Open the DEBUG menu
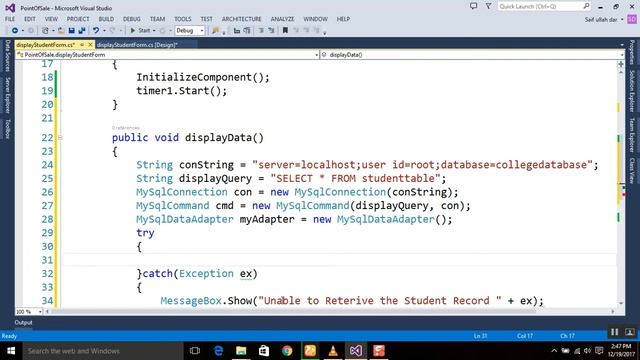 (x=131, y=19)
